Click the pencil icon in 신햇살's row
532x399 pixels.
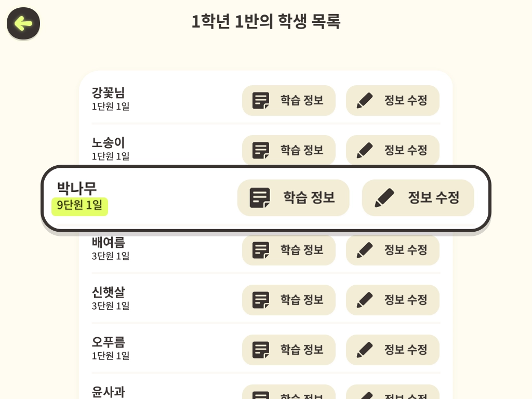pyautogui.click(x=365, y=300)
